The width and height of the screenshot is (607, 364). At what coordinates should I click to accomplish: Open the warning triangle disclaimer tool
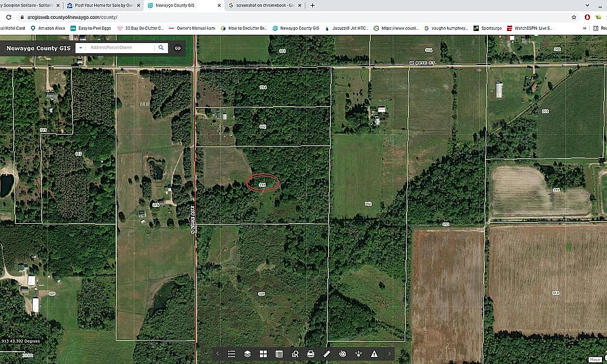click(374, 354)
